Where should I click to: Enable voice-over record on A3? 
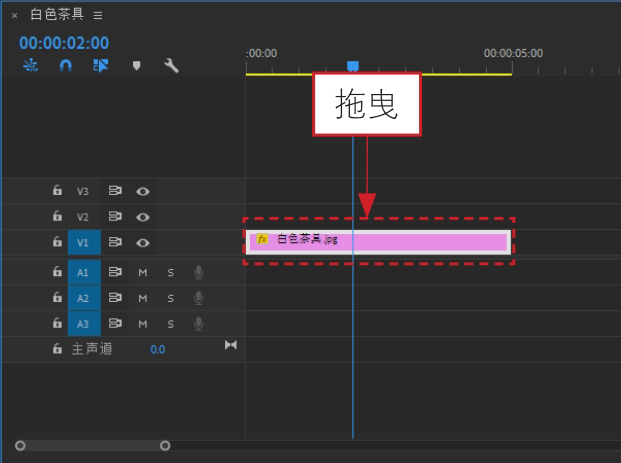click(199, 324)
